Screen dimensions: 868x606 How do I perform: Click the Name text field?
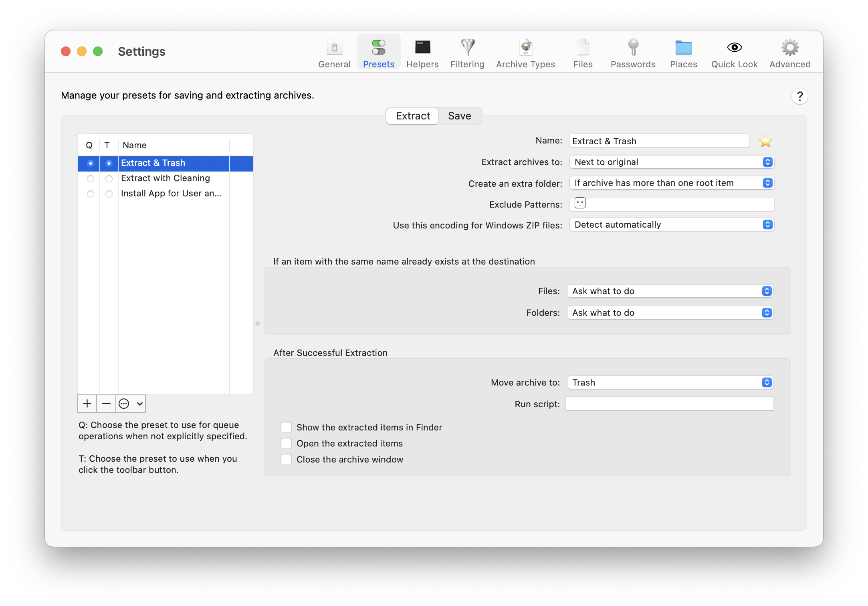[x=659, y=141]
